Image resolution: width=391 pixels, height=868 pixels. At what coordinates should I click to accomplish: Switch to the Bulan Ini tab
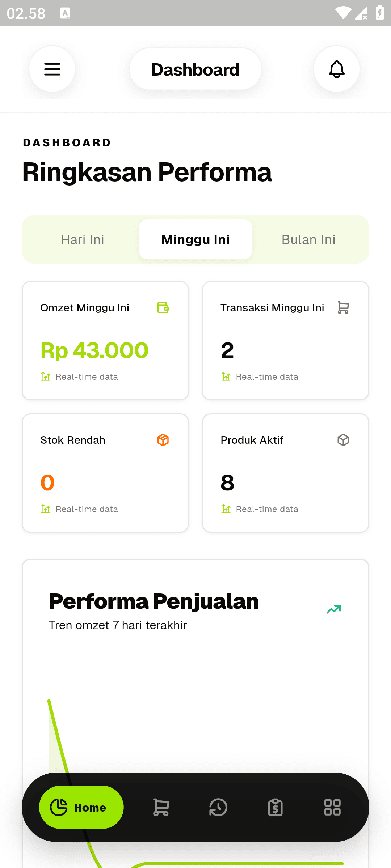coord(308,239)
